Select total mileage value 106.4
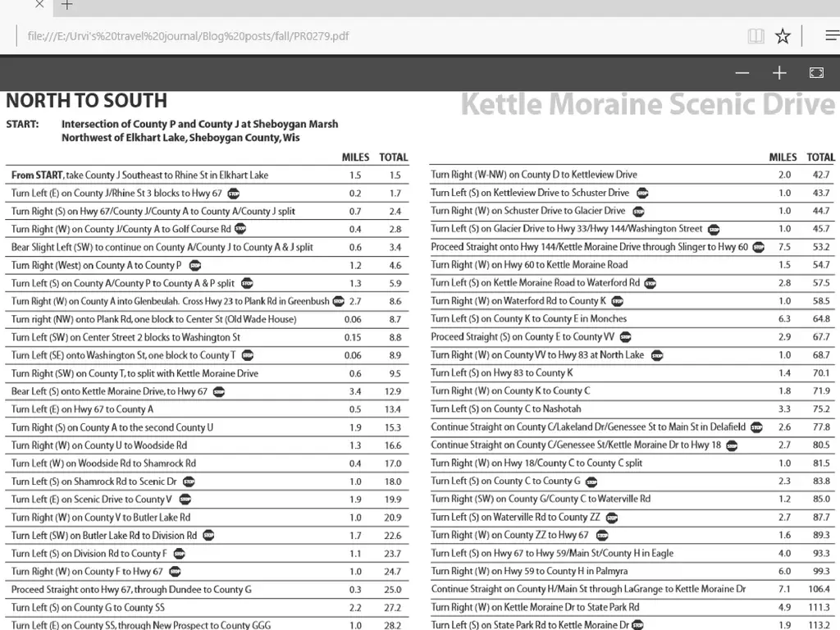This screenshot has width=840, height=630. click(819, 589)
